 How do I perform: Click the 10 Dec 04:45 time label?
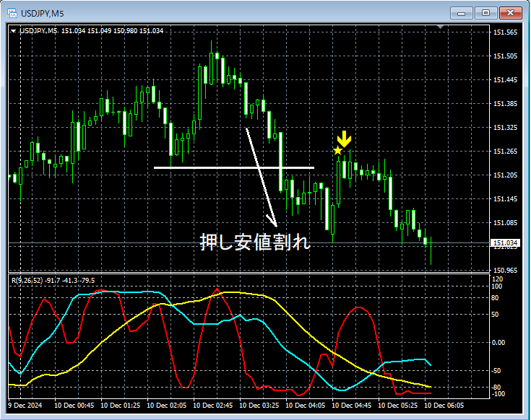click(x=351, y=405)
